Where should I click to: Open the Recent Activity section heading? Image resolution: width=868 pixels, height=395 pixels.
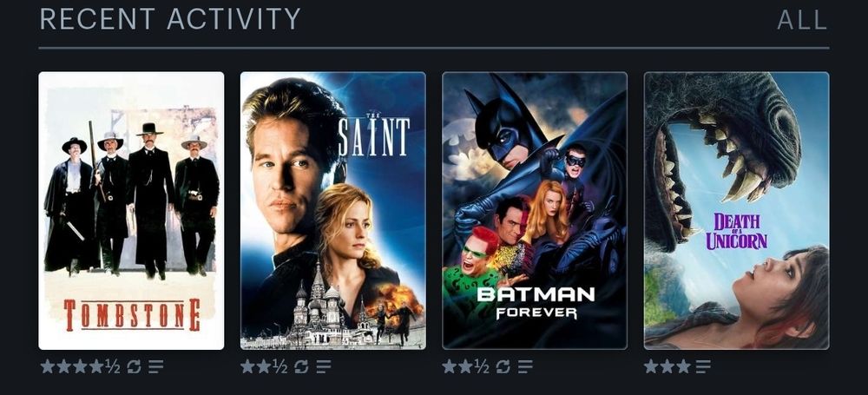170,19
